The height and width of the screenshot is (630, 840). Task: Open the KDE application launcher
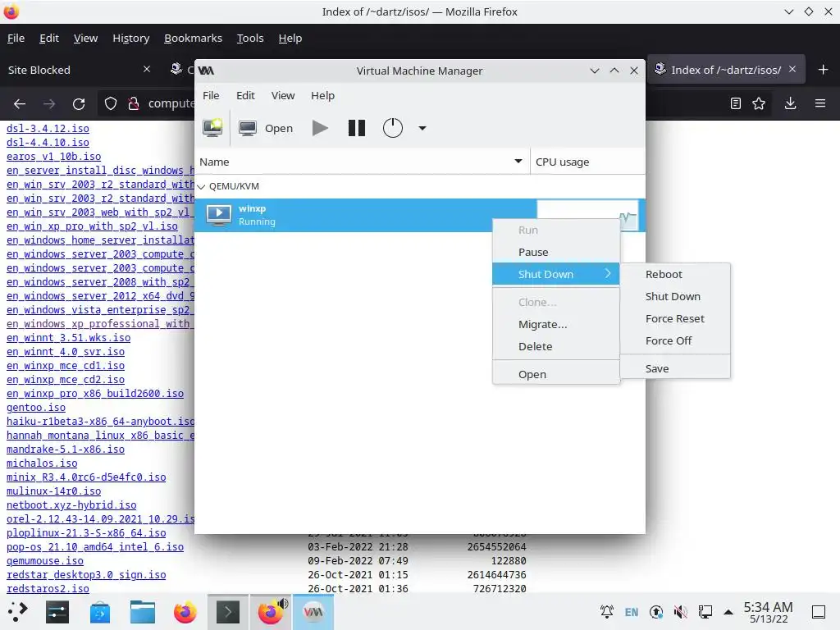coord(18,611)
